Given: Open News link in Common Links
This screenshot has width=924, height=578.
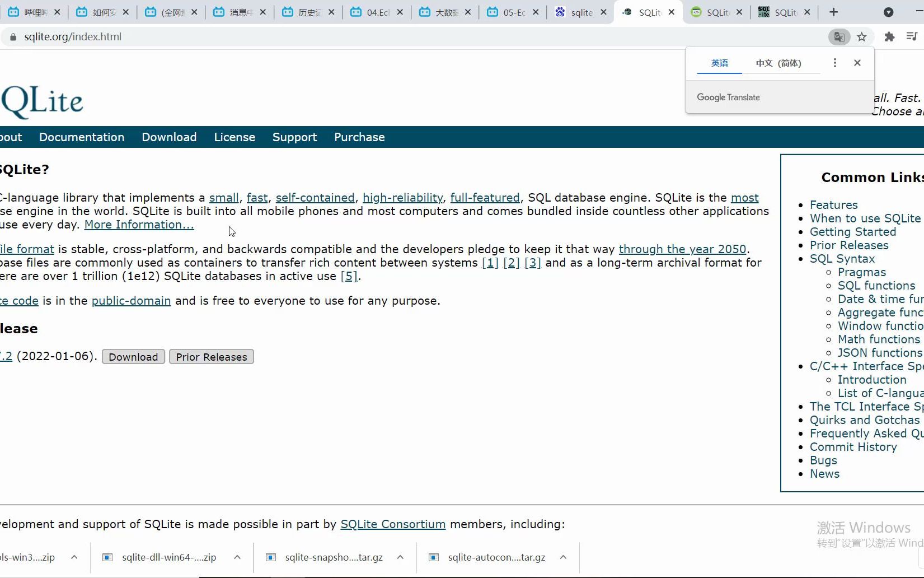Looking at the screenshot, I should (x=824, y=474).
